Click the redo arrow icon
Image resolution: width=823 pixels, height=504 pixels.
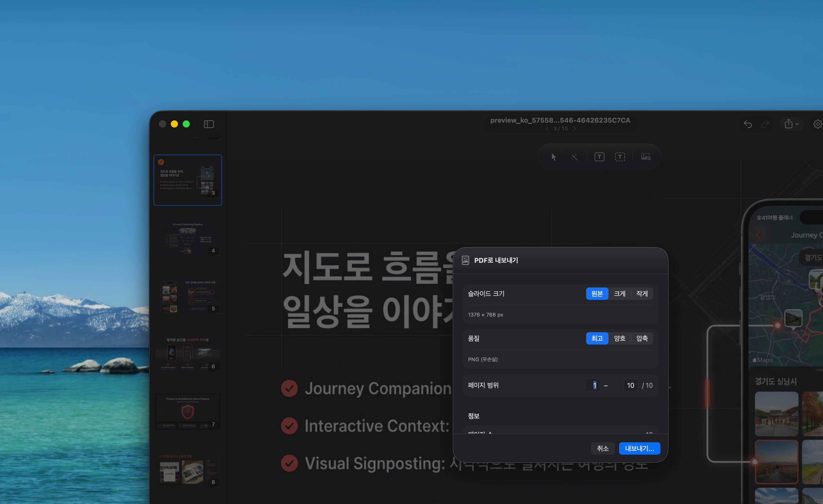tap(765, 124)
